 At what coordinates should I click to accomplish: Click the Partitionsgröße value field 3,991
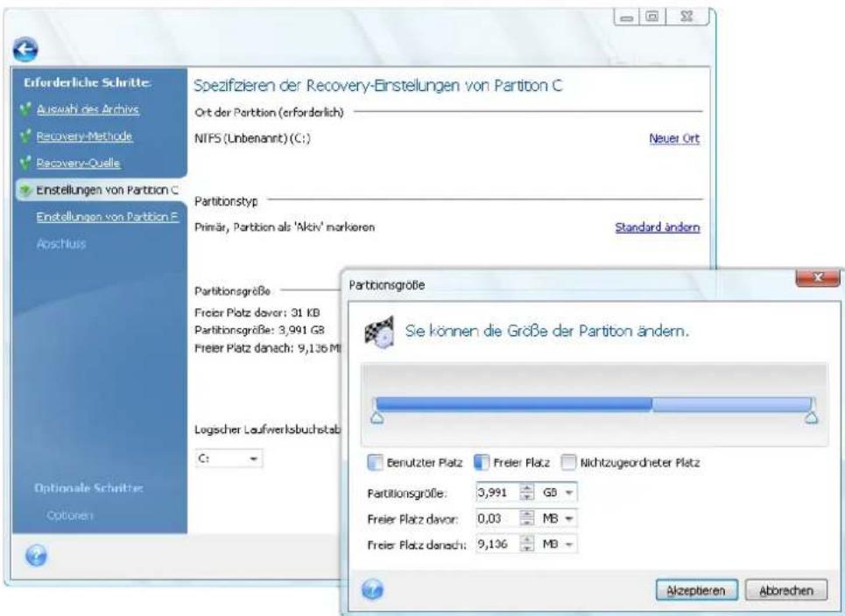(497, 492)
